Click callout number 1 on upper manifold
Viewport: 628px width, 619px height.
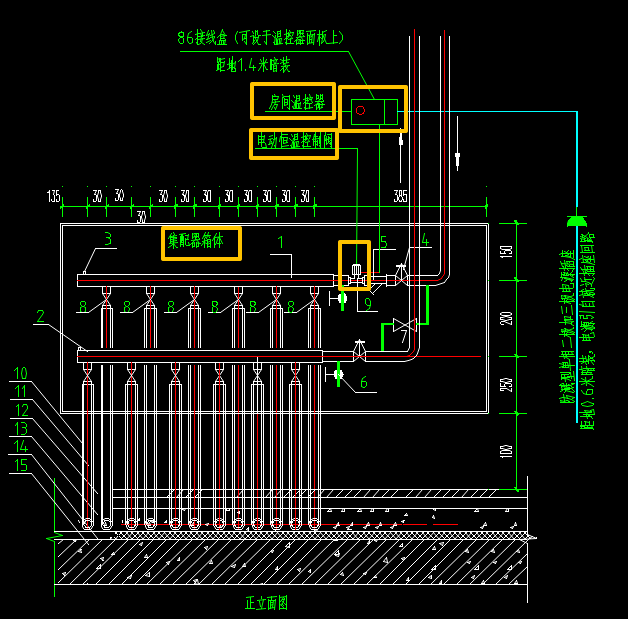pyautogui.click(x=280, y=242)
